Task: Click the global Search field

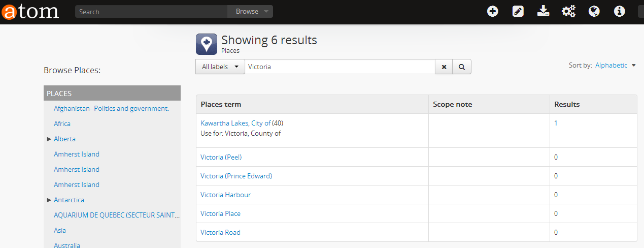Action: pos(152,12)
